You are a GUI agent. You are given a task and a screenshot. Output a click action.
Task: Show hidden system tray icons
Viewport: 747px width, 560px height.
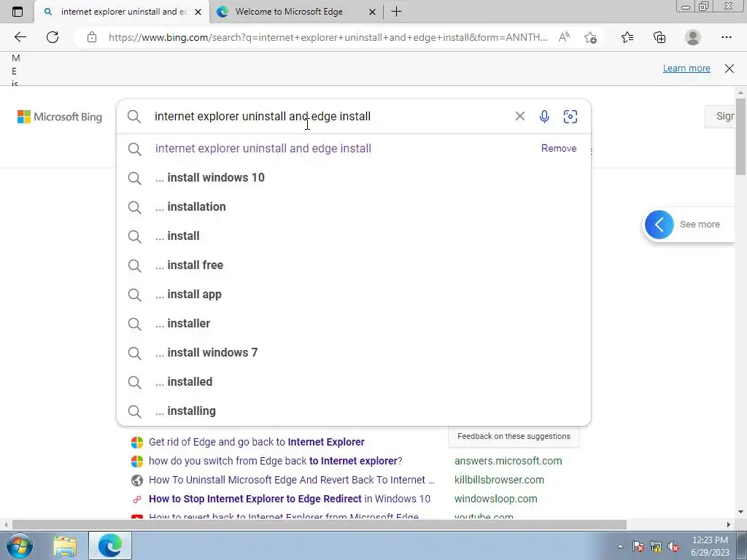pos(620,546)
